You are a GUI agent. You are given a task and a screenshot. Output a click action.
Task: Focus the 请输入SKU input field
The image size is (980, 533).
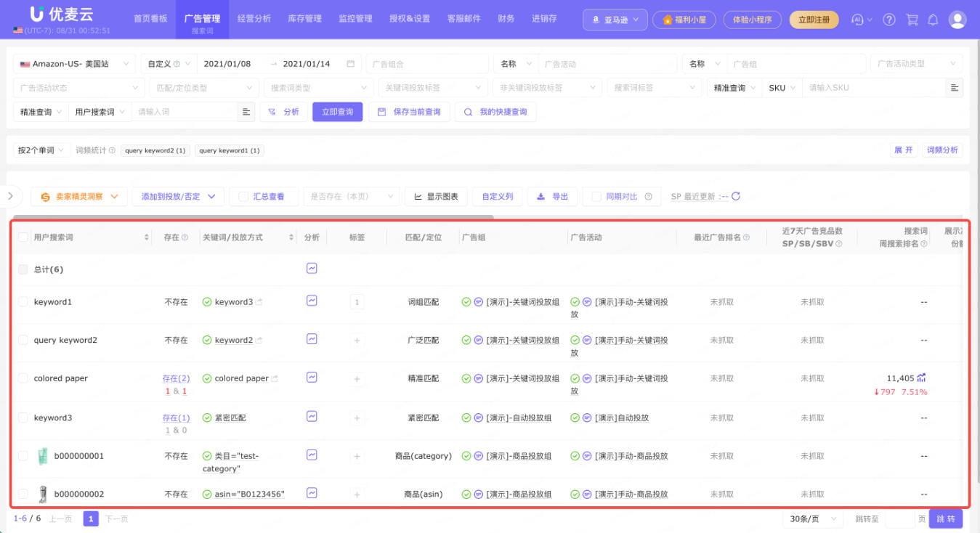coord(875,88)
